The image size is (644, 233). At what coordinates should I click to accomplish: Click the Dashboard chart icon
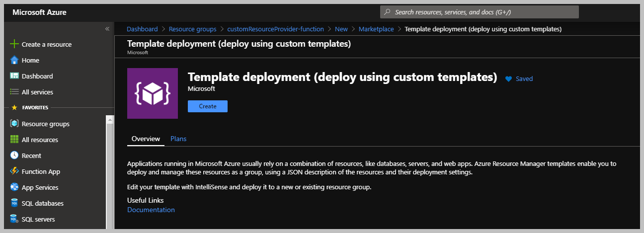click(x=14, y=76)
